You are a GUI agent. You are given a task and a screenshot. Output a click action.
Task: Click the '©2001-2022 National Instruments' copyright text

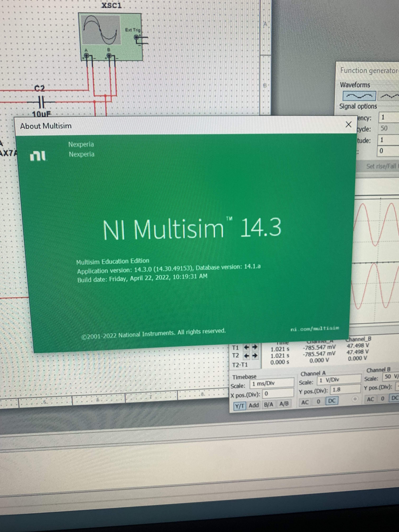154,334
